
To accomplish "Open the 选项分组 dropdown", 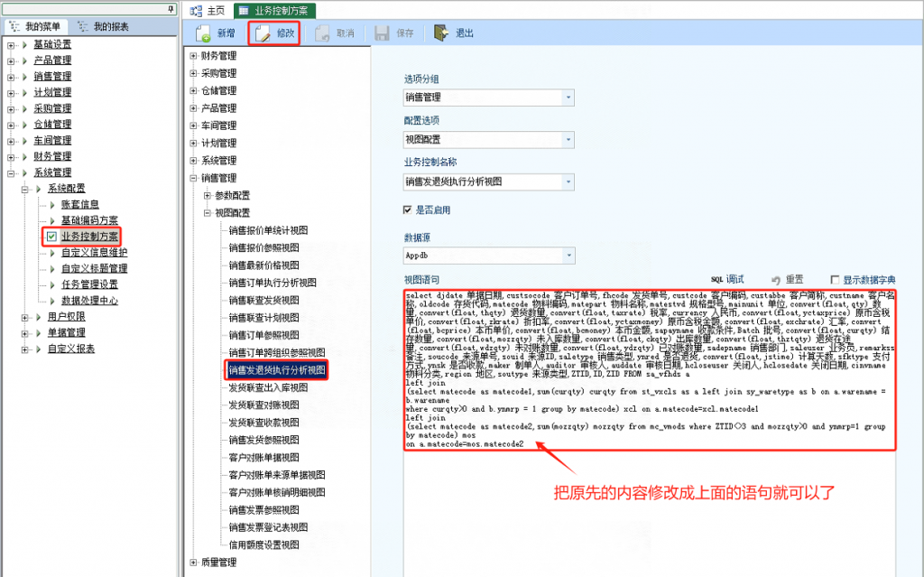I will [x=568, y=98].
